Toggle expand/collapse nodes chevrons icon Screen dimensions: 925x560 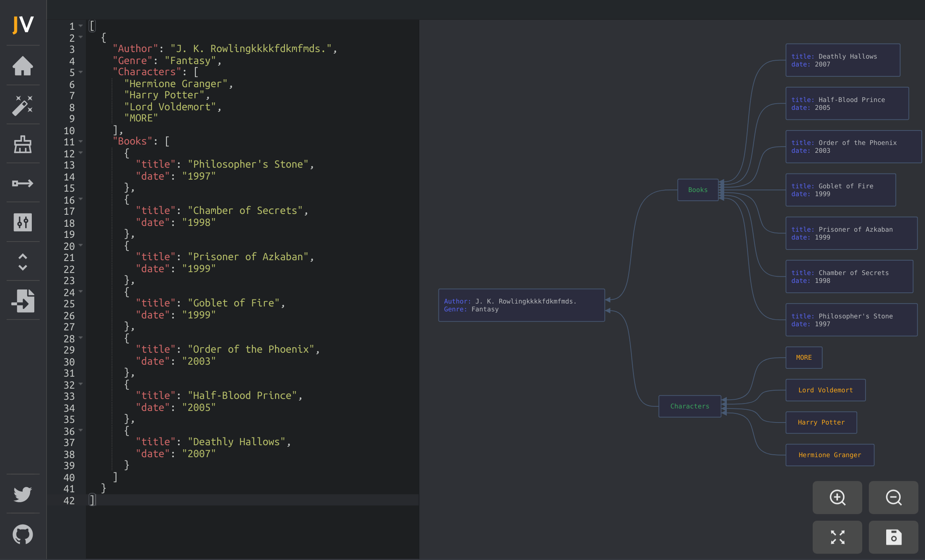(x=23, y=262)
